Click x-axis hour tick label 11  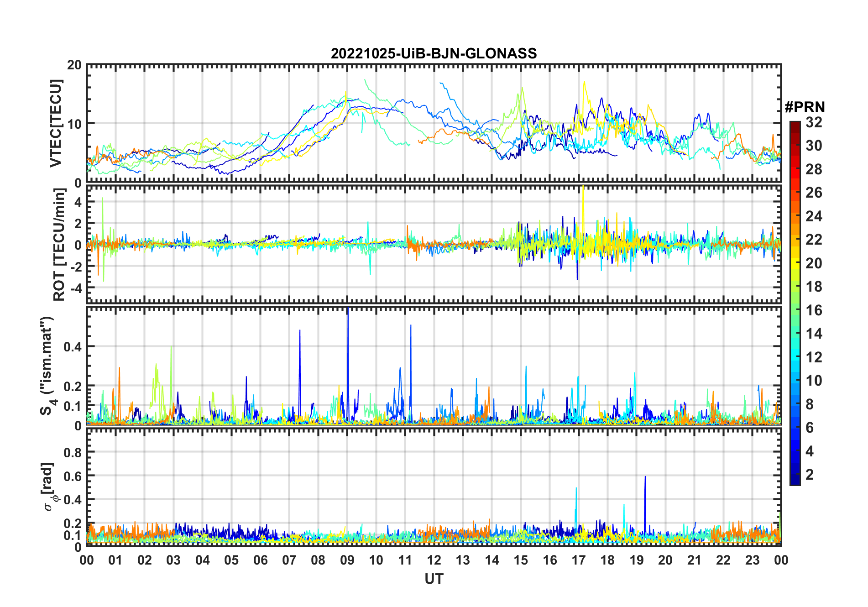[x=405, y=560]
